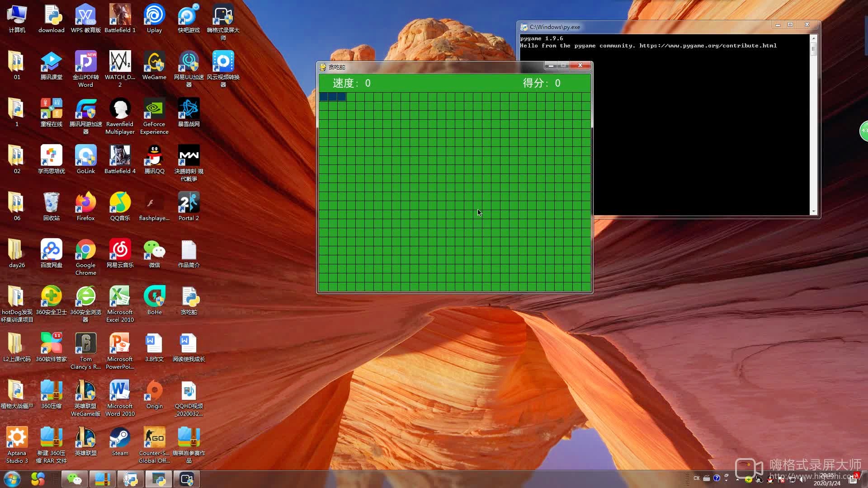The width and height of the screenshot is (868, 488).
Task: Click the pygame contribute URL text
Action: pyautogui.click(x=708, y=46)
